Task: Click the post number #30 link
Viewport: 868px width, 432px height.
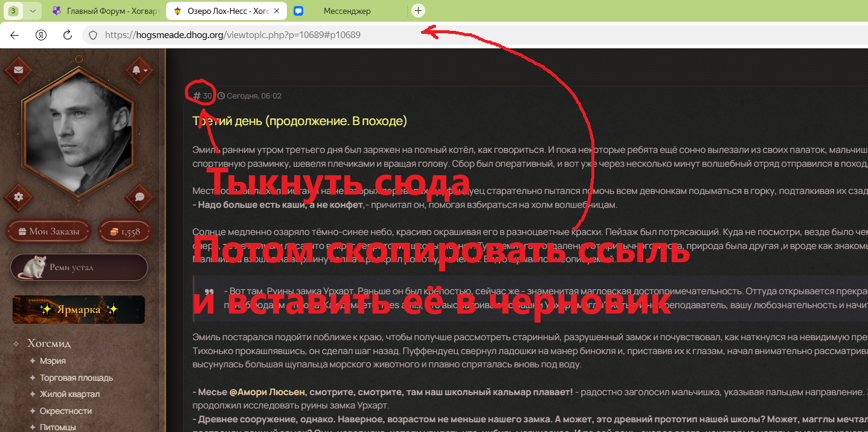Action: click(203, 95)
